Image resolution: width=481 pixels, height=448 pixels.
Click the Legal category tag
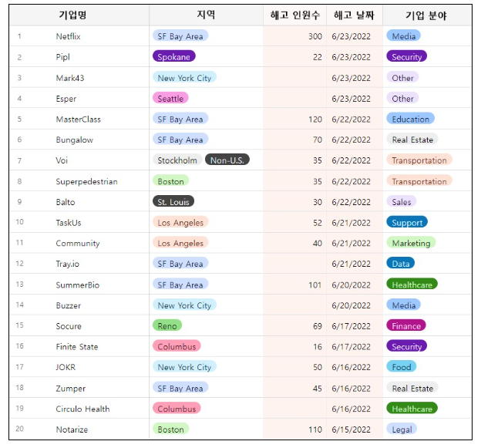tap(402, 429)
